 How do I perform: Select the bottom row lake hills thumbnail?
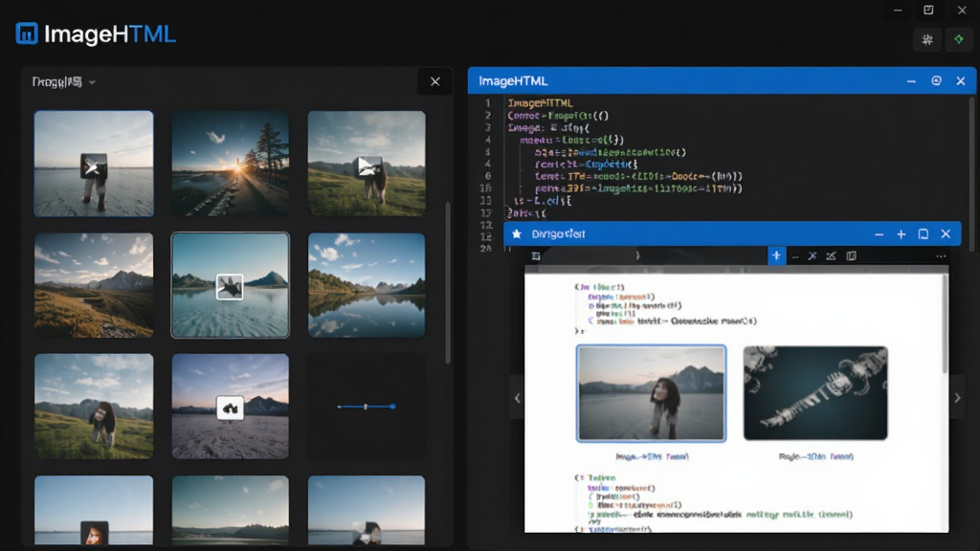click(230, 510)
